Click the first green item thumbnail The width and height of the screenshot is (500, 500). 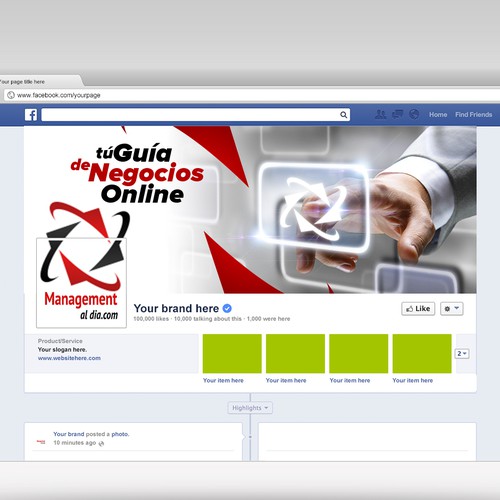point(232,354)
